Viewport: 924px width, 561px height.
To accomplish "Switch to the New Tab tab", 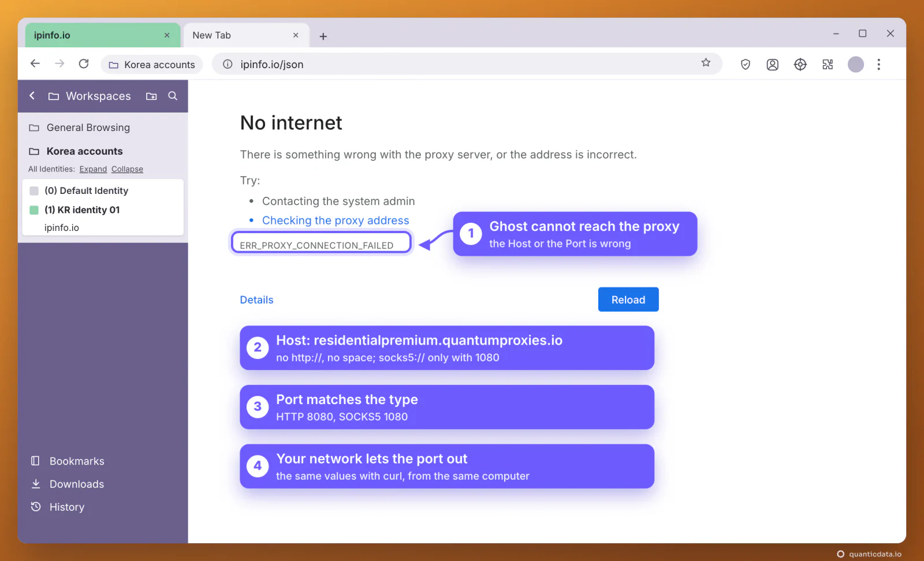I will [246, 35].
